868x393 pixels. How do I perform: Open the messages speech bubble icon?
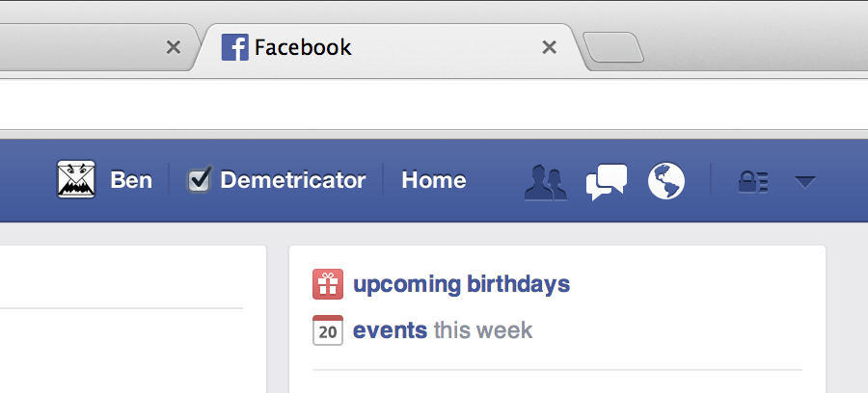(x=607, y=182)
